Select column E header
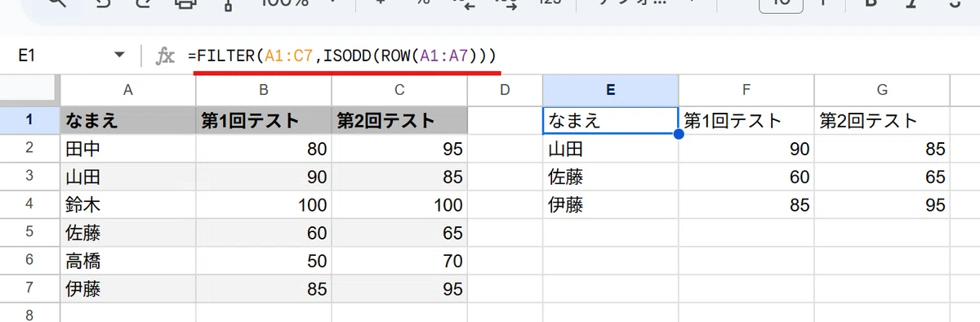The height and width of the screenshot is (322, 980). click(610, 90)
